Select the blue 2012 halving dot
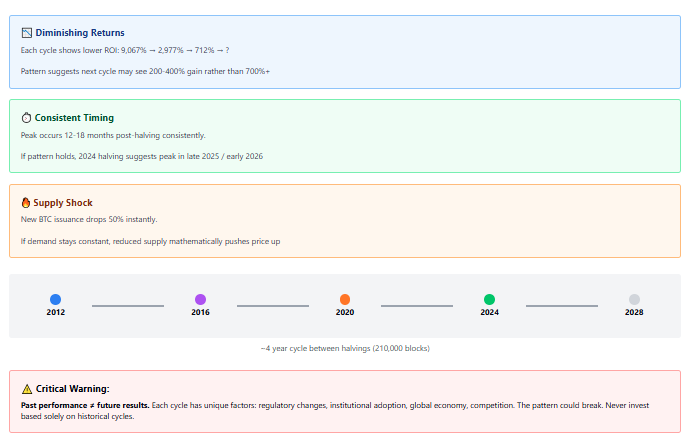 55,299
